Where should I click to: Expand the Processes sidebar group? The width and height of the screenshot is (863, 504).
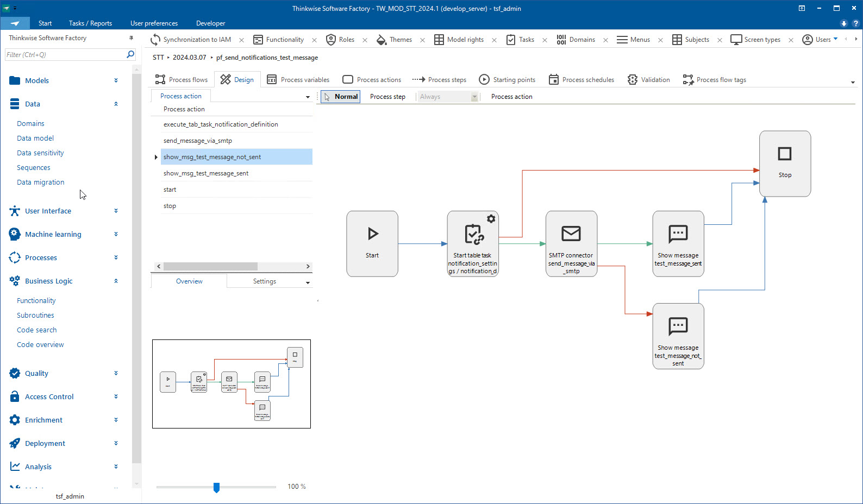116,257
